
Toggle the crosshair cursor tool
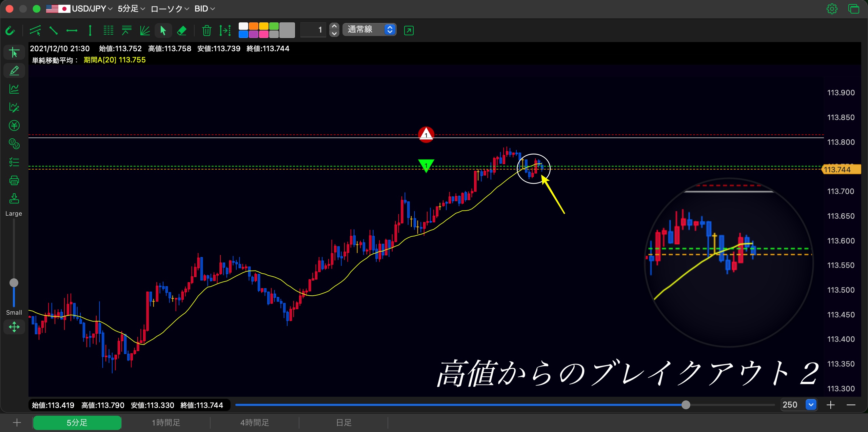click(x=14, y=53)
